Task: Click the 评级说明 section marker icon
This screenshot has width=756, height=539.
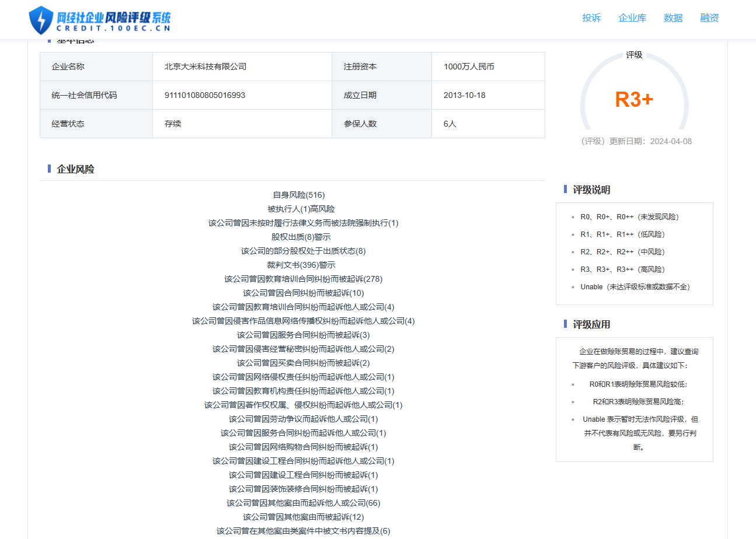Action: tap(564, 190)
